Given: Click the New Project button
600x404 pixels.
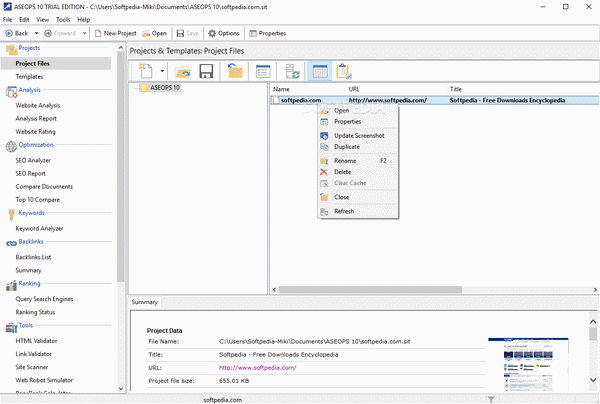Looking at the screenshot, I should coord(114,33).
